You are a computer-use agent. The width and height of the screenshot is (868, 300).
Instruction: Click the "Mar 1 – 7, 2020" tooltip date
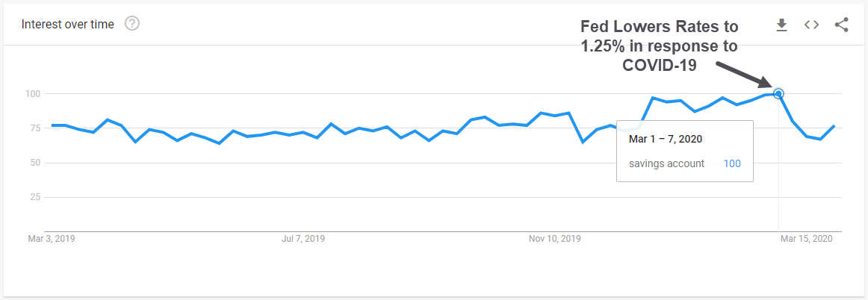tap(665, 139)
